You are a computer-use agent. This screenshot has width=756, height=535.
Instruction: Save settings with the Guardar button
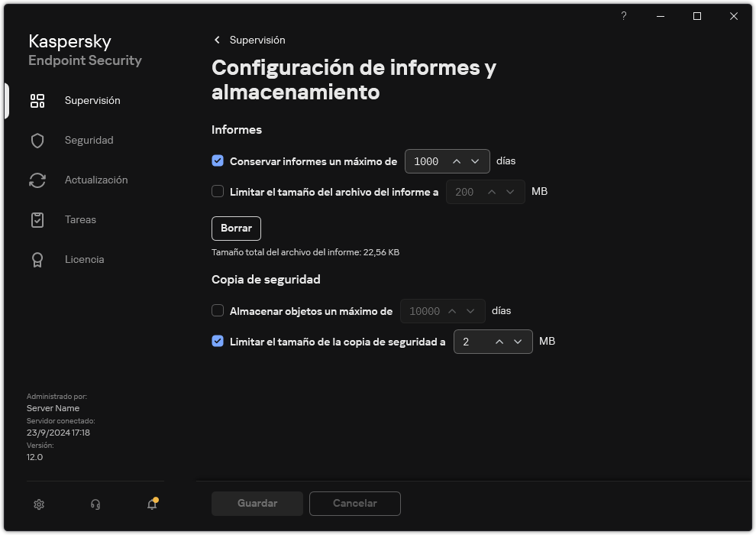[x=257, y=503]
